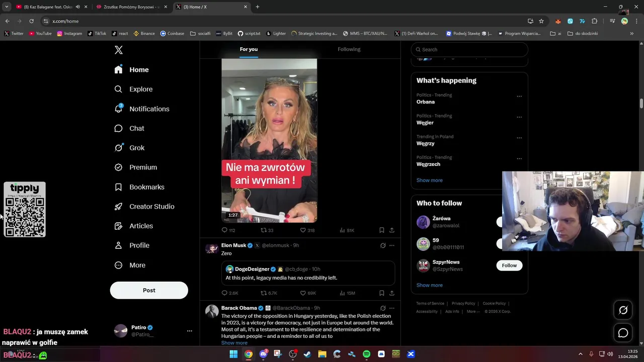Share the Elon Musk post
Viewport: 644px width, 362px height.
click(391, 293)
